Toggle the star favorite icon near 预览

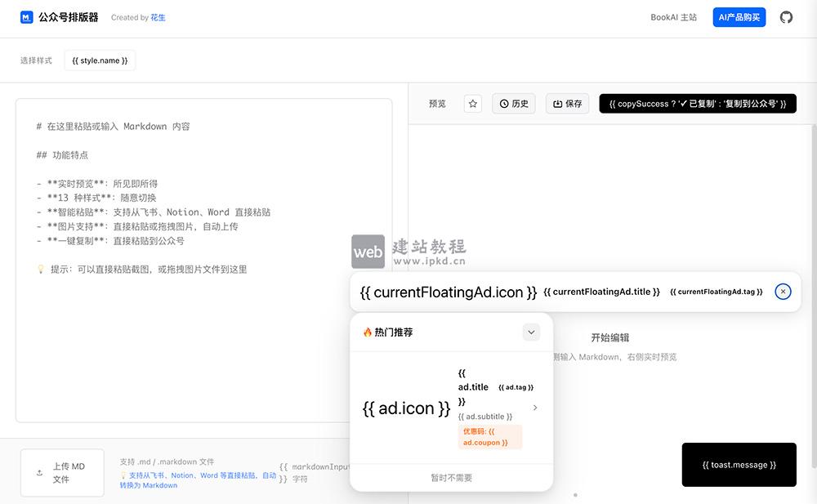coord(472,103)
